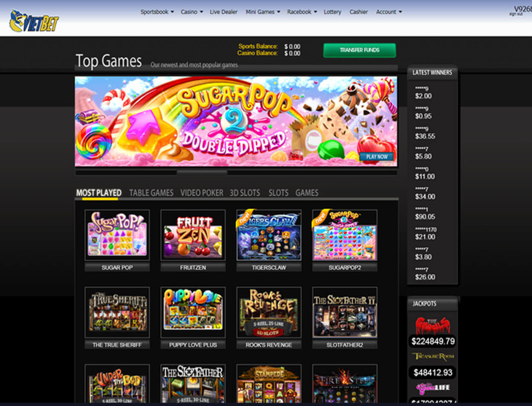Select the Most Played tab
Viewport: 532px width, 406px height.
[99, 193]
